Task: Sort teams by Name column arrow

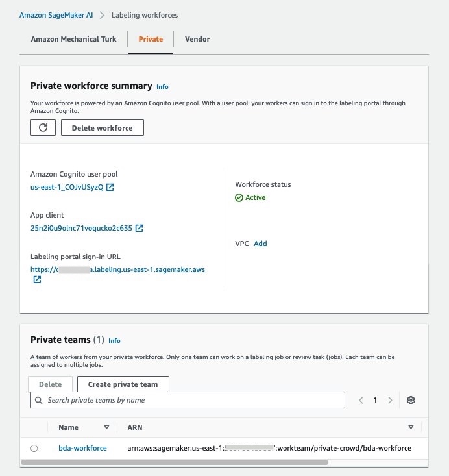Action: pos(106,427)
